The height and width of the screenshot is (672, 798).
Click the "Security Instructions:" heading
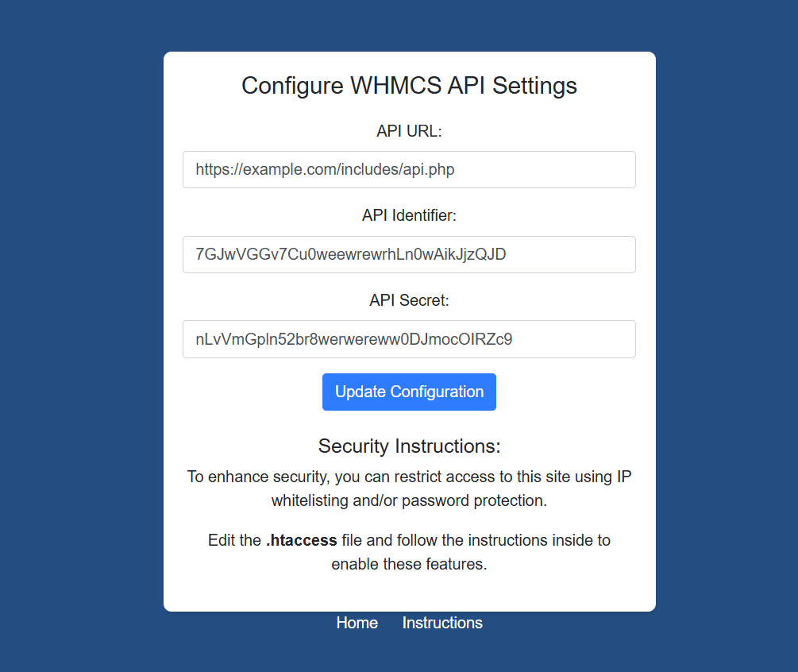click(409, 446)
